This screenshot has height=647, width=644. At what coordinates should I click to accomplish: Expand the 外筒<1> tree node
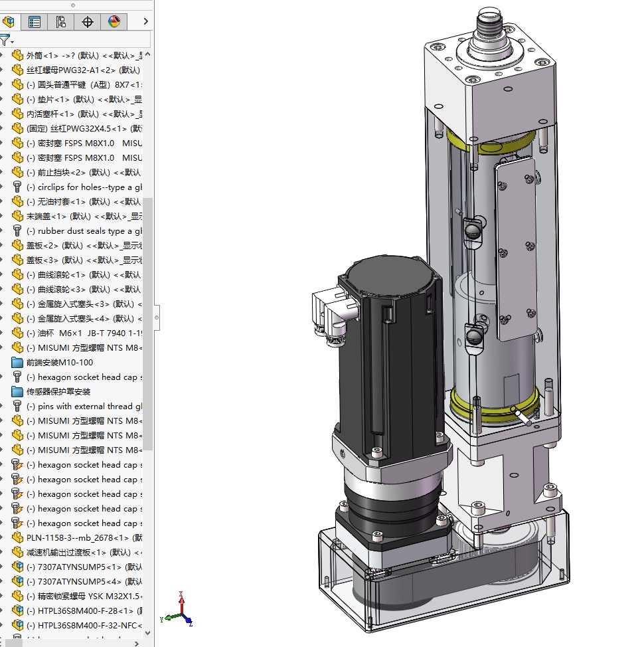[x=1, y=55]
